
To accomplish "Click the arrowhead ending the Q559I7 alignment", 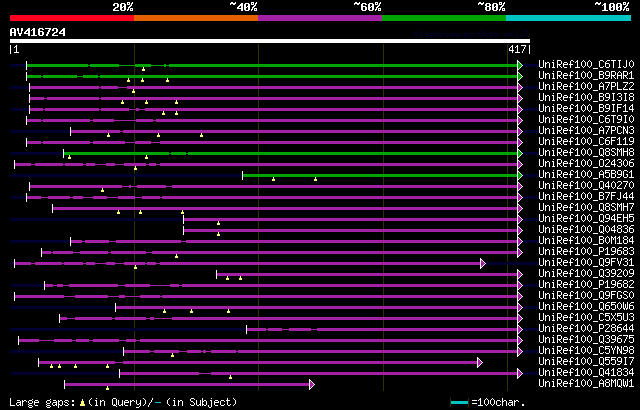I will [x=480, y=363].
